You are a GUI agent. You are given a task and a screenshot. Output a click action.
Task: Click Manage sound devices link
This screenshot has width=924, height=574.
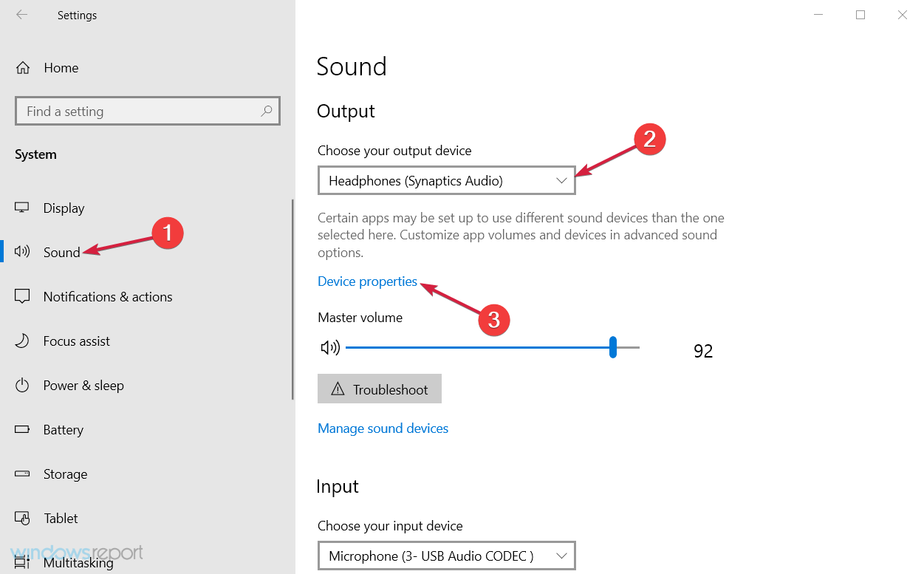pos(383,428)
